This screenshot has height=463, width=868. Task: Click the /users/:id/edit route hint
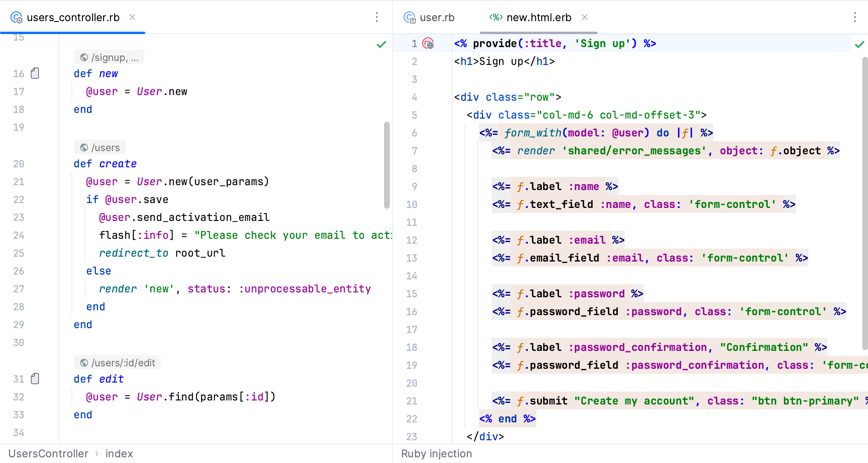click(117, 363)
